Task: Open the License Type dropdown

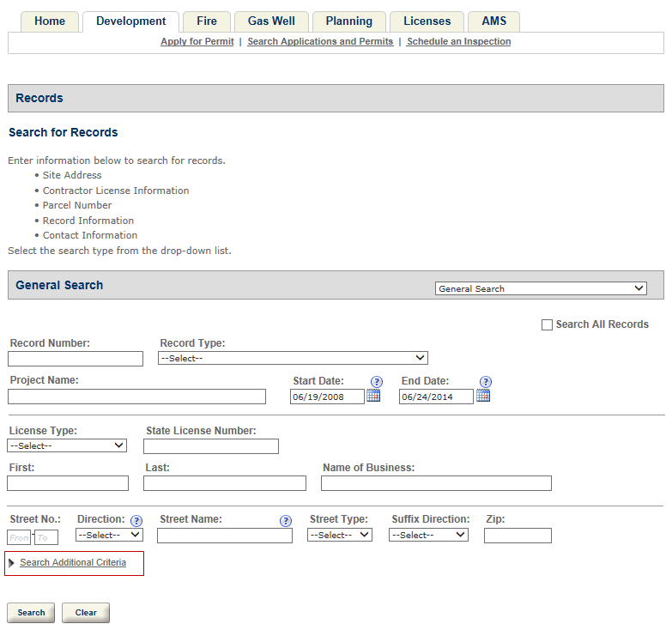Action: click(67, 445)
